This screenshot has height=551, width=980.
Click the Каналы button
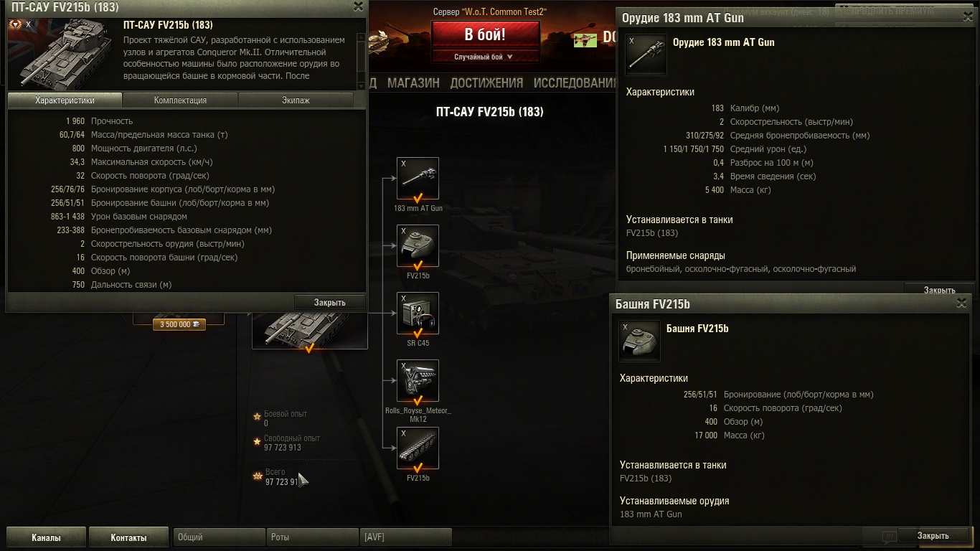click(x=46, y=537)
